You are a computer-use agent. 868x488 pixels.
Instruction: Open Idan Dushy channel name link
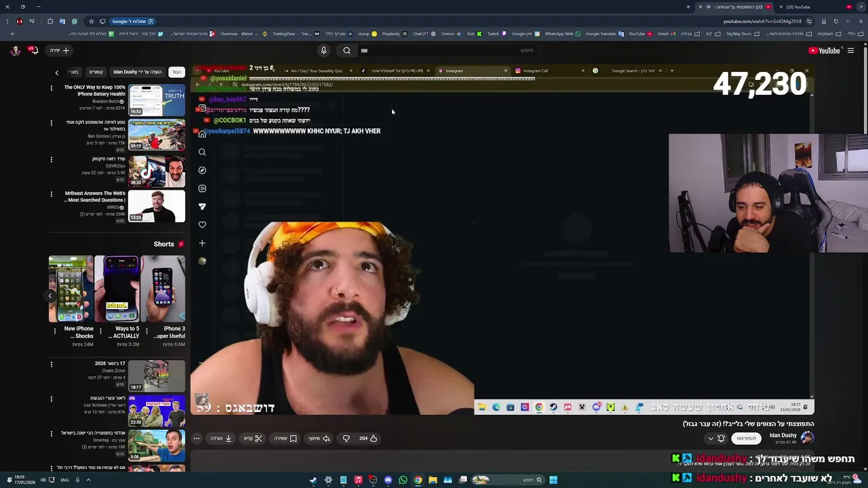(x=783, y=435)
